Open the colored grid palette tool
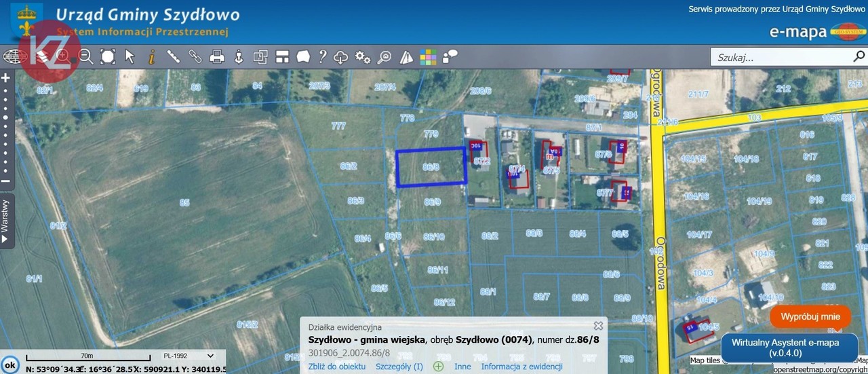Viewport: 868px width, 374px height. (x=428, y=57)
